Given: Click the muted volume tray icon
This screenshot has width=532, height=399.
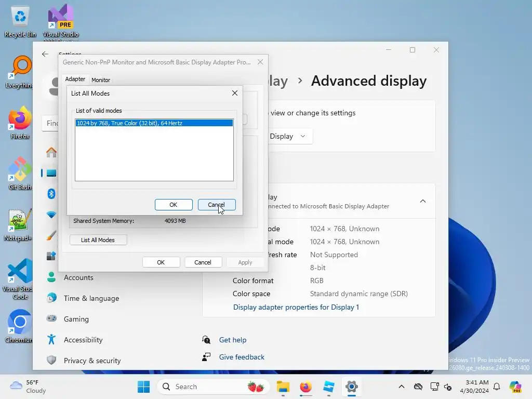Looking at the screenshot, I should [448, 387].
